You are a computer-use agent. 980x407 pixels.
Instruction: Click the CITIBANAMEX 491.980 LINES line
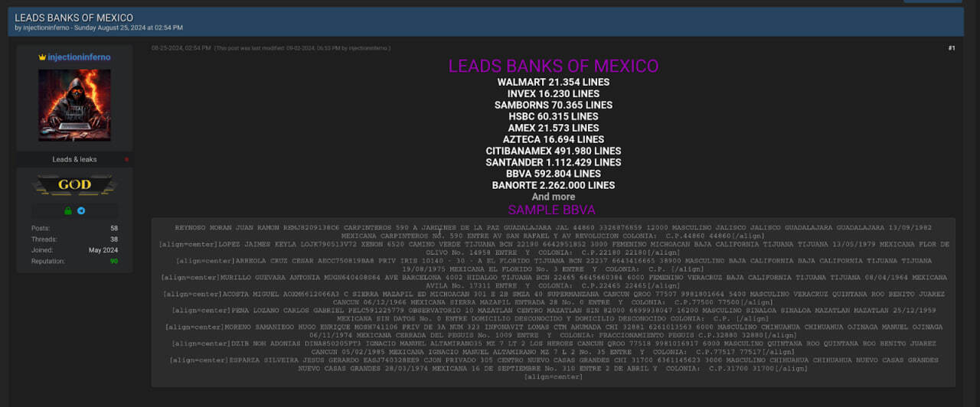[x=553, y=151]
